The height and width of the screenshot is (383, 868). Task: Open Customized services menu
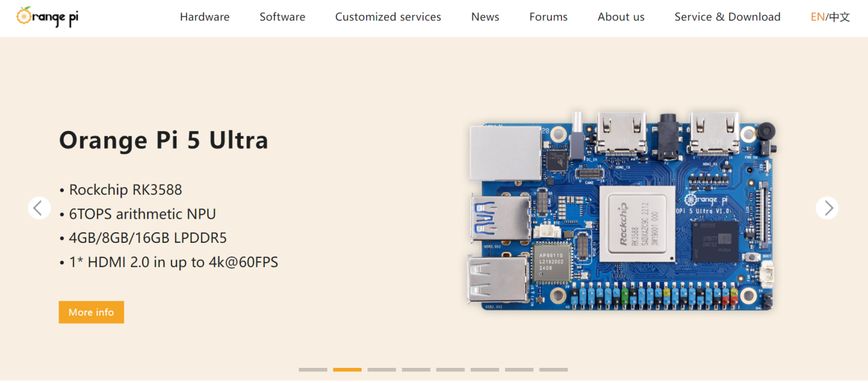388,17
